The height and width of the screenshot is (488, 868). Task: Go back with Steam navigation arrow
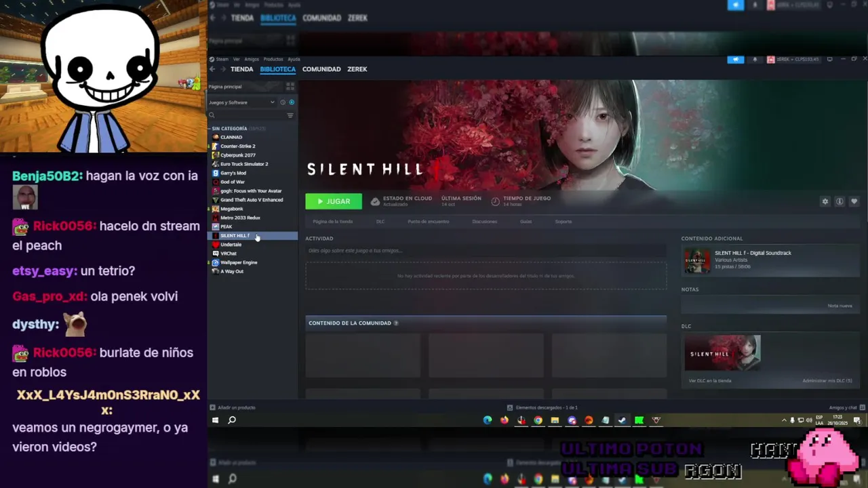[212, 69]
